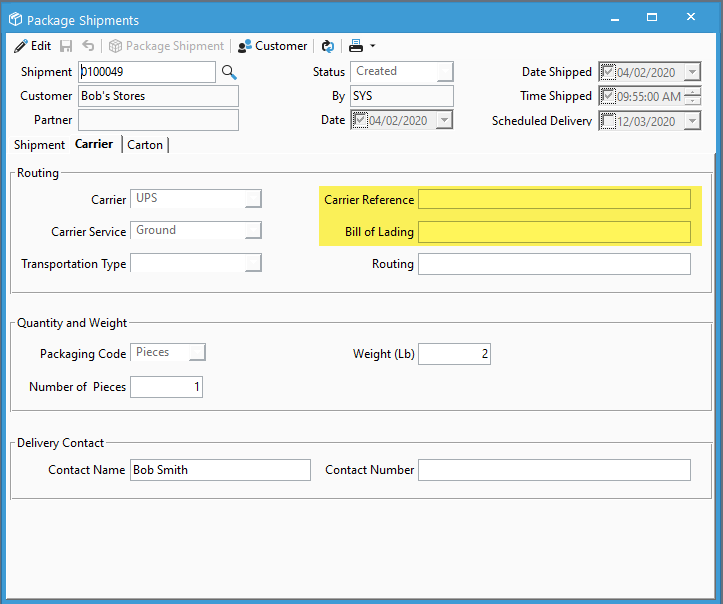
Task: Click the Contact Number field
Action: click(554, 470)
